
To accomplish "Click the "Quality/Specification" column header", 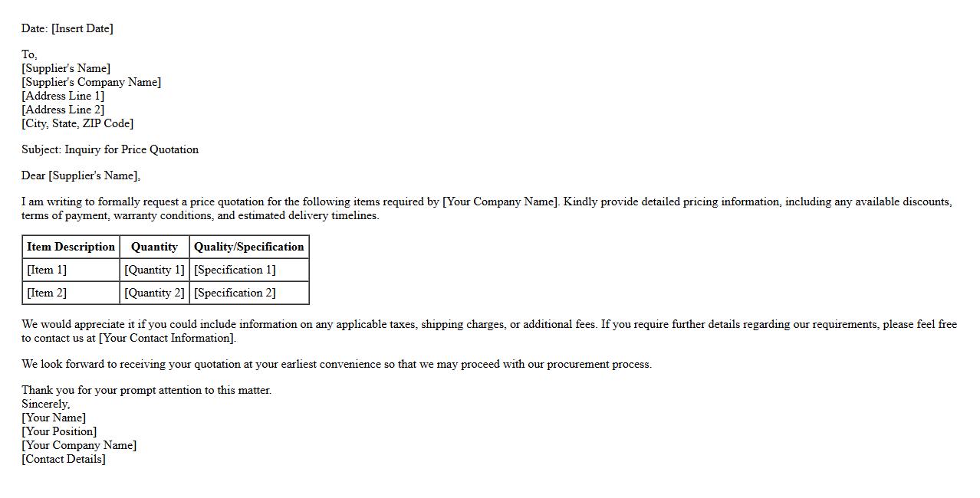I will coord(249,247).
